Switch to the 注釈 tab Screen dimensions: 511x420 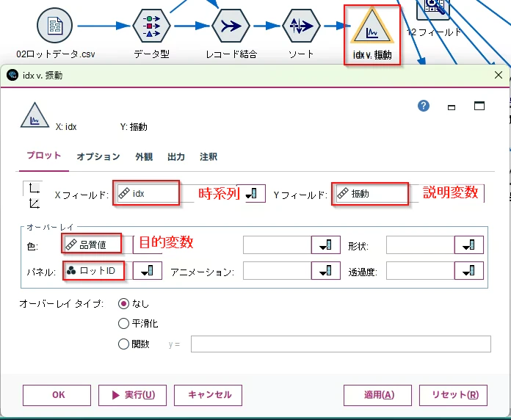209,156
